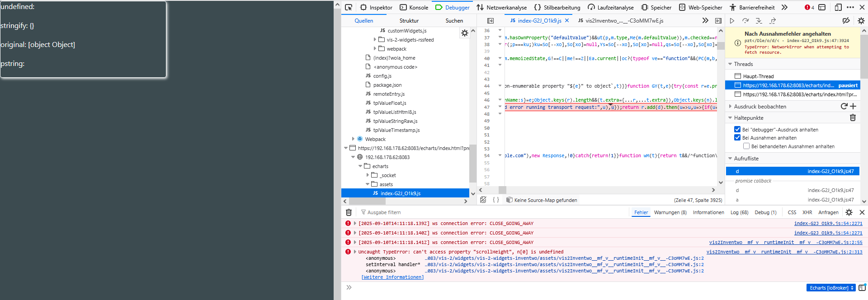This screenshot has width=868, height=300.
Task: Close the index-G2J_O1k9.js editor tab
Action: [567, 21]
